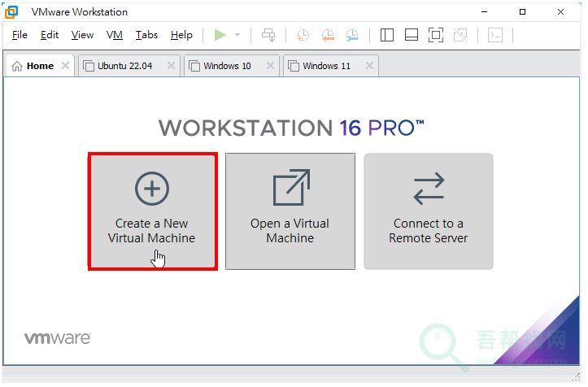Switch to the Home tab
Screen dimensions: 588x387
pyautogui.click(x=40, y=66)
